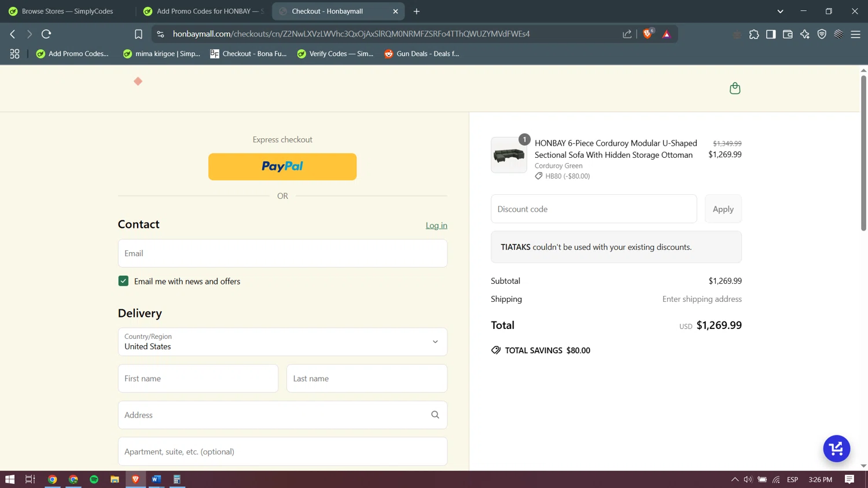Go forward with browser forward arrow
This screenshot has width=868, height=488.
coord(29,34)
